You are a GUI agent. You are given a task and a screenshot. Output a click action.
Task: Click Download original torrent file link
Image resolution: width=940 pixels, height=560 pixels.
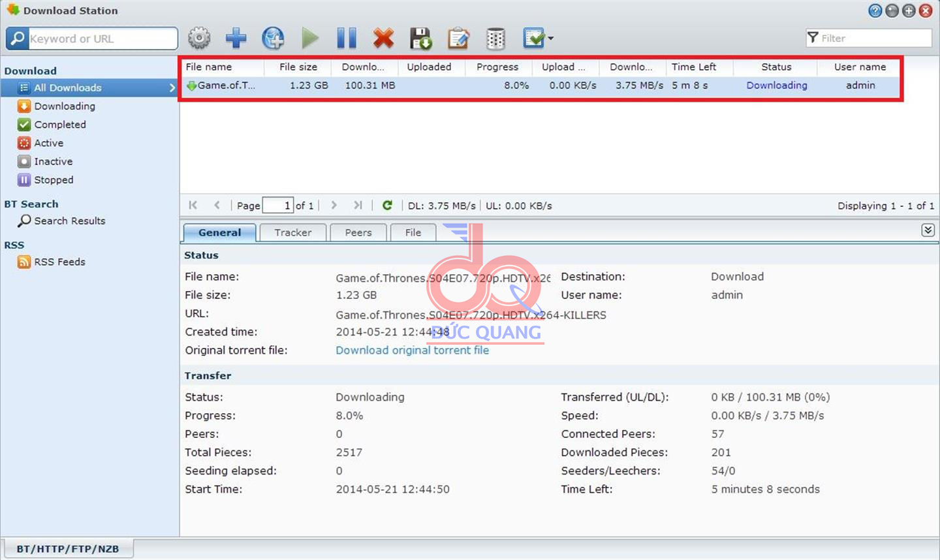tap(412, 350)
